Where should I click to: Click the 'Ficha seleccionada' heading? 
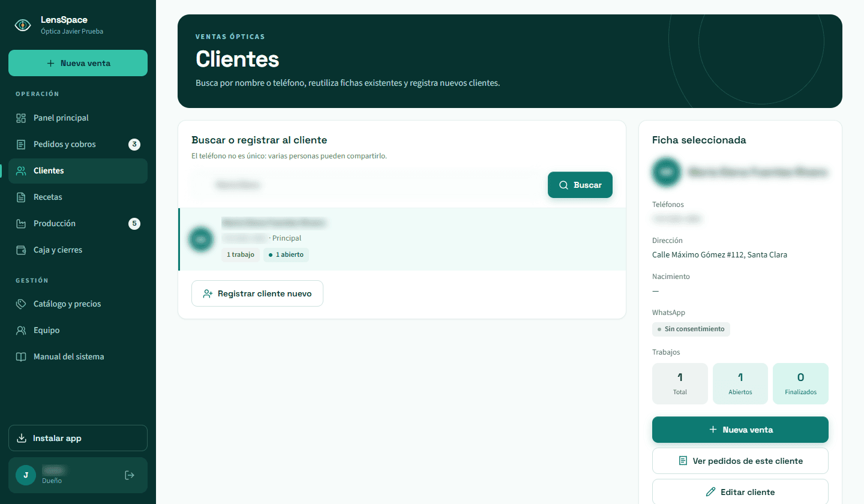point(699,140)
